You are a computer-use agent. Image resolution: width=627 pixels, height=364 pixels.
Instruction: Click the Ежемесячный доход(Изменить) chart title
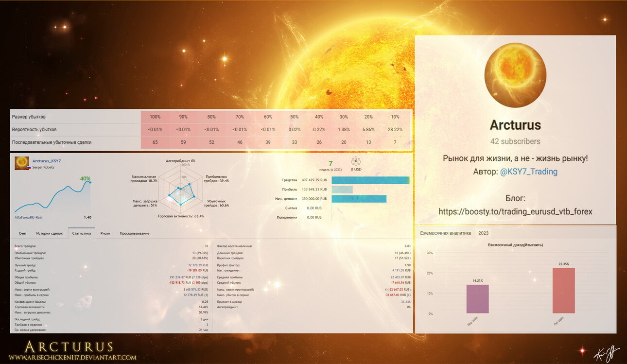click(515, 245)
